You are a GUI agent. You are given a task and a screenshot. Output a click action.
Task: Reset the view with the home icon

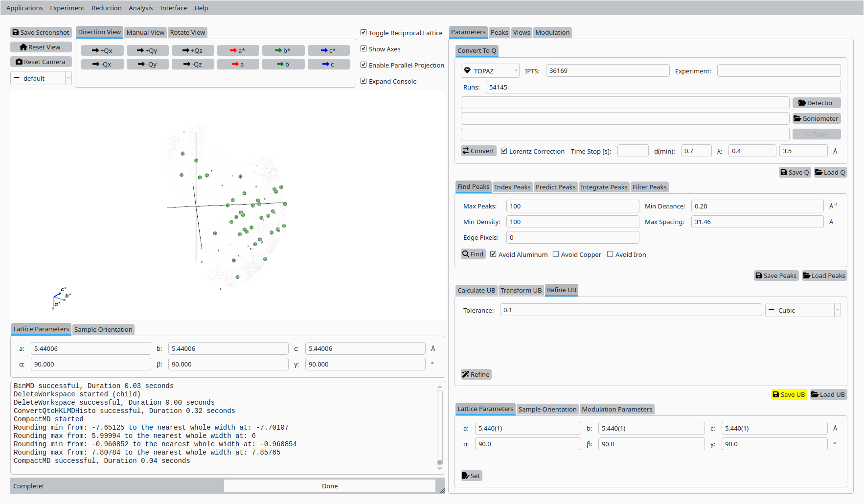coord(41,47)
